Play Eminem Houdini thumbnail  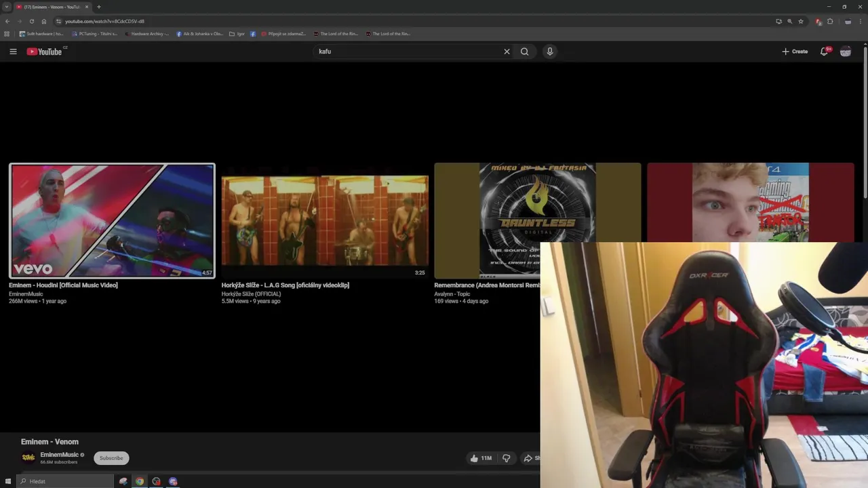click(x=112, y=221)
